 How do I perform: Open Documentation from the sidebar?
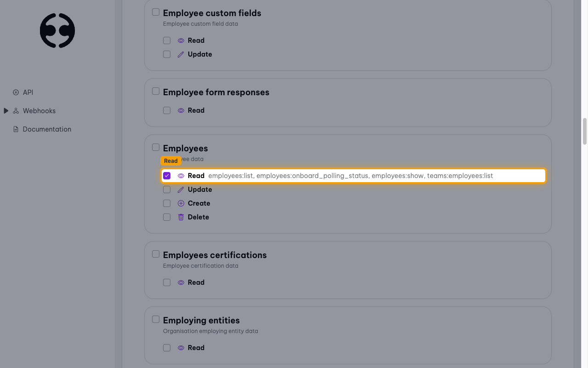(x=47, y=129)
